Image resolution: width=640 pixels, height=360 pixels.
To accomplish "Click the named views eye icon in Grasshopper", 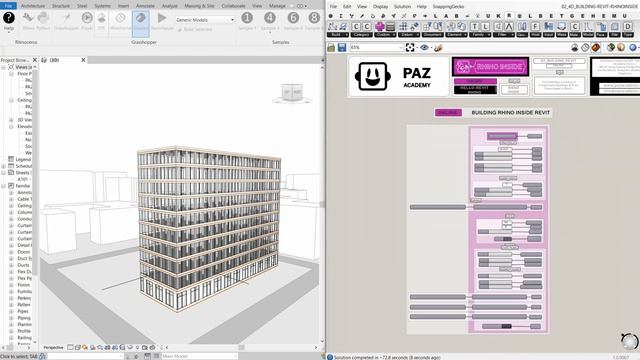I will 424,48.
